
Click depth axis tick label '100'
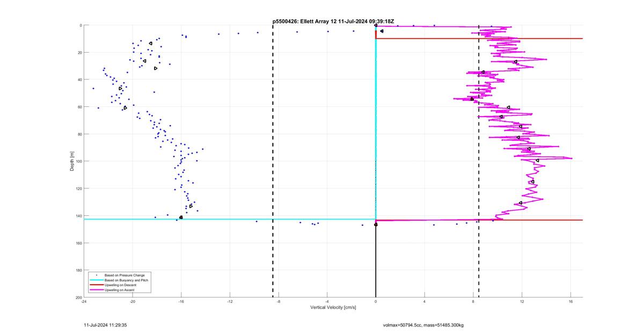(x=78, y=161)
